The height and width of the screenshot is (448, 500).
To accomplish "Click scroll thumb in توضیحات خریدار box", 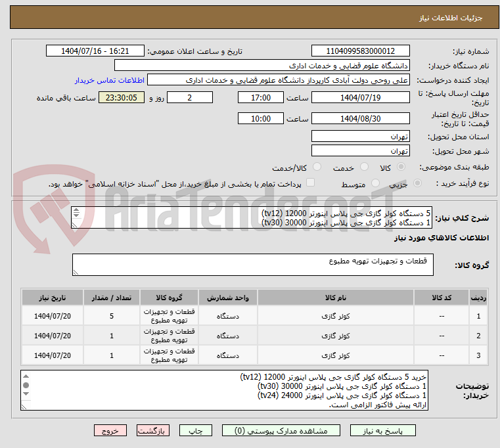I will tap(26, 385).
